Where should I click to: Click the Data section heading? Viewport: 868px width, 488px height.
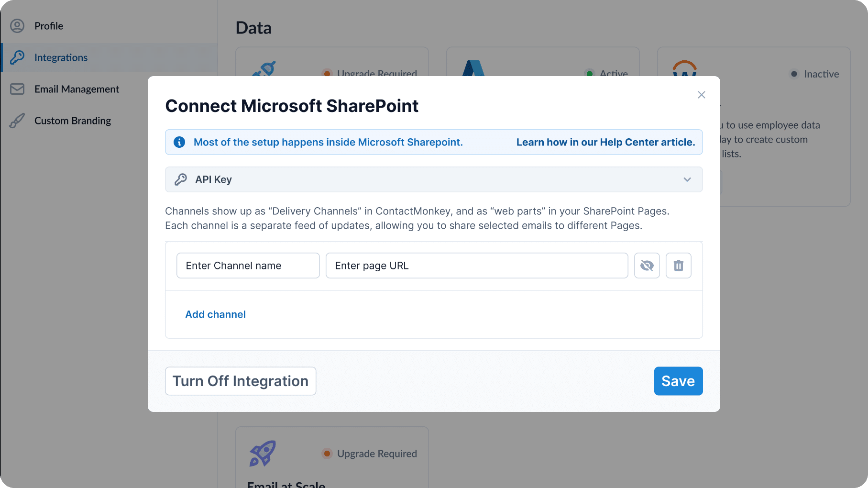click(253, 28)
